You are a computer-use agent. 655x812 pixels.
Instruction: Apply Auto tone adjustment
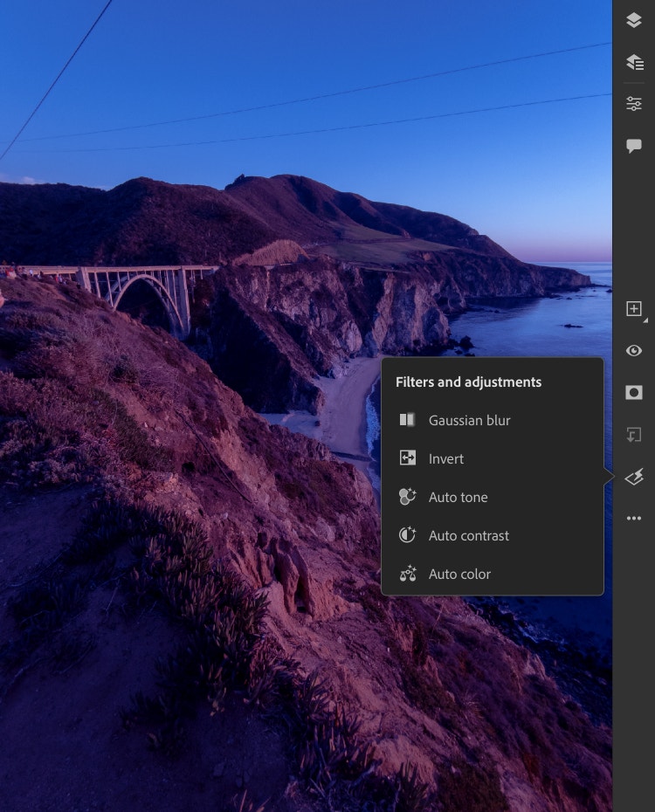[458, 498]
